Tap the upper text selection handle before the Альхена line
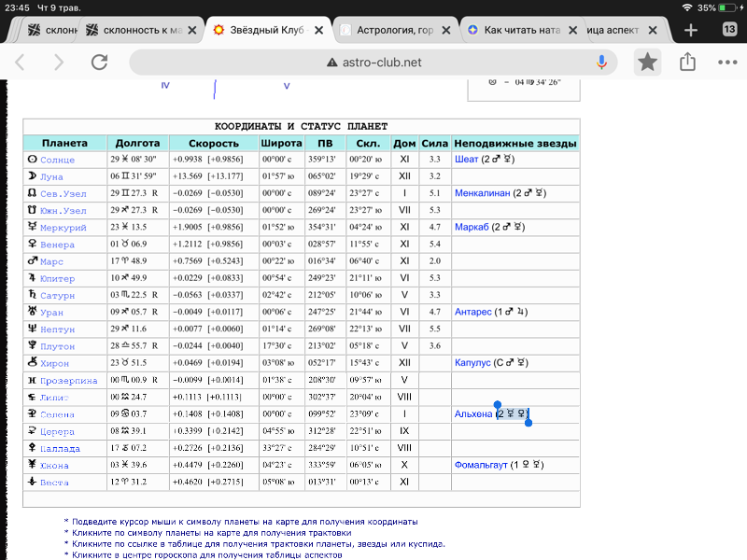 (x=498, y=405)
